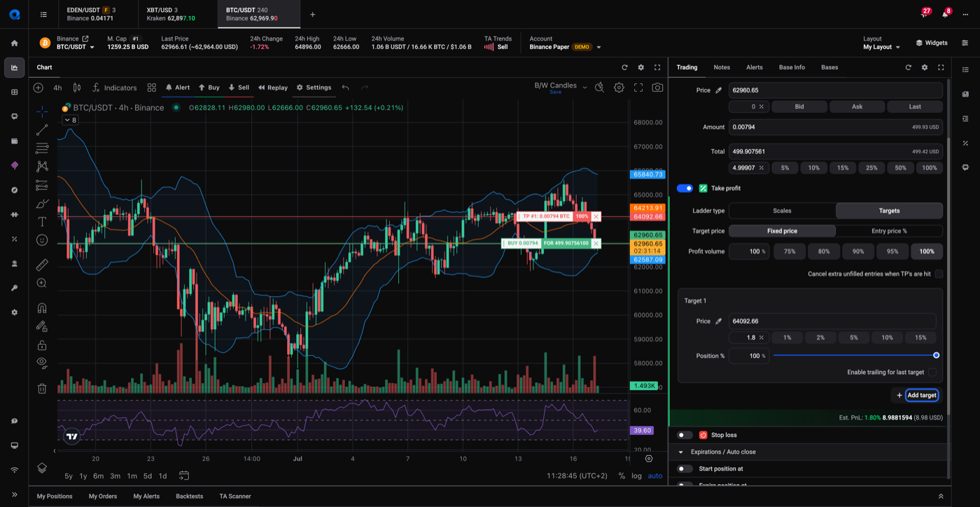Open the candlestick chart style icon

(77, 88)
